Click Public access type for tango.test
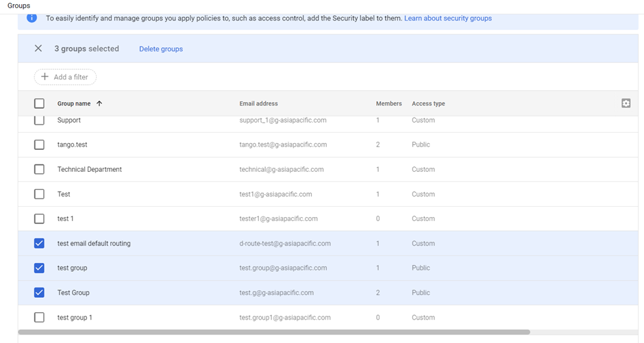The image size is (644, 343). [421, 144]
